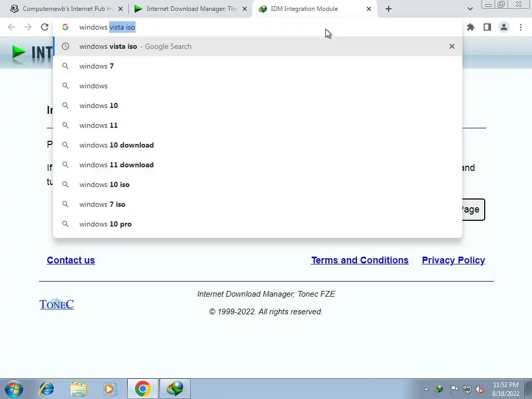Viewport: 532px width, 399px height.
Task: Switch to Chrome on the taskbar
Action: tap(142, 389)
